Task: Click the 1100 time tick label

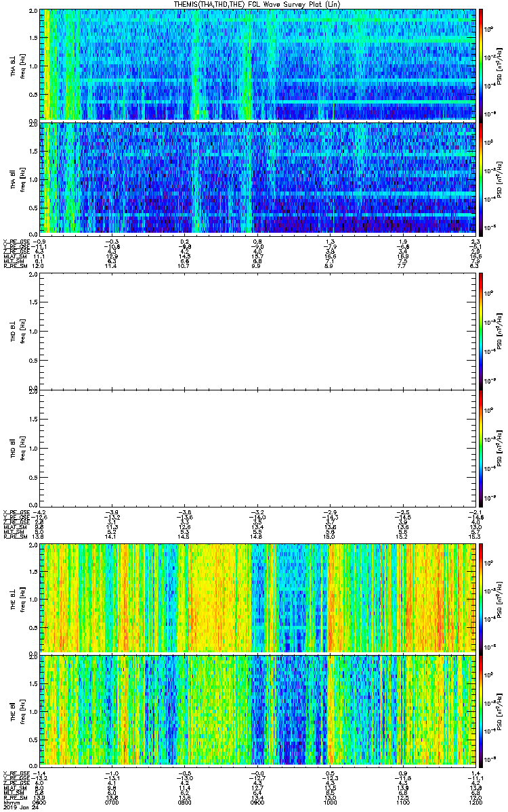Action: coord(402,802)
